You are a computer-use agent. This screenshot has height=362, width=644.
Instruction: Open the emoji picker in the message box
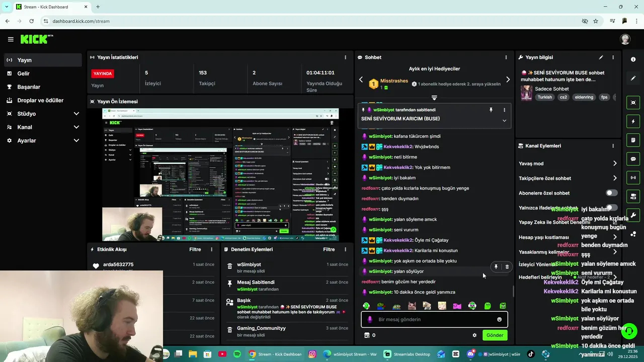pyautogui.click(x=499, y=319)
